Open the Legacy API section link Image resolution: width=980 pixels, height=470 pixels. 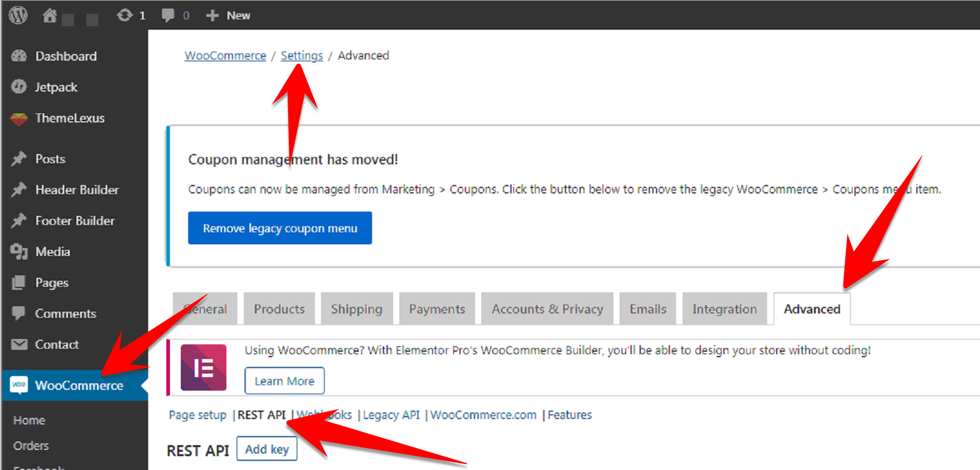point(391,415)
